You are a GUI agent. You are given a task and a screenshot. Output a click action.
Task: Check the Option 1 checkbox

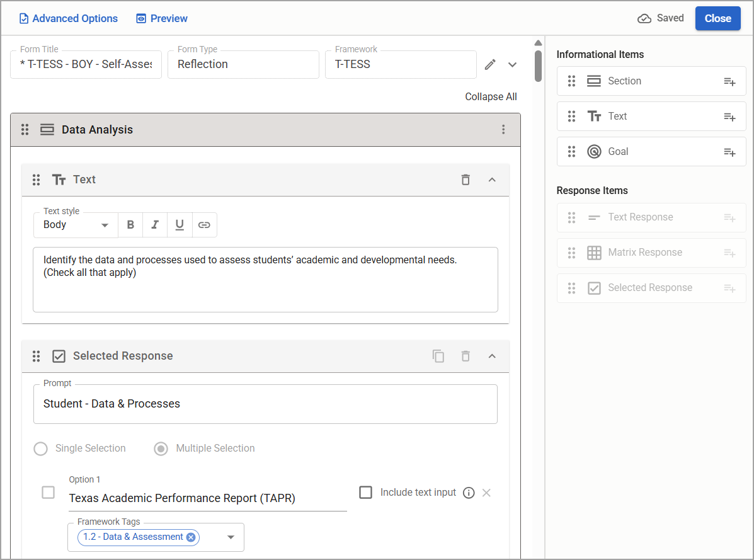[48, 493]
